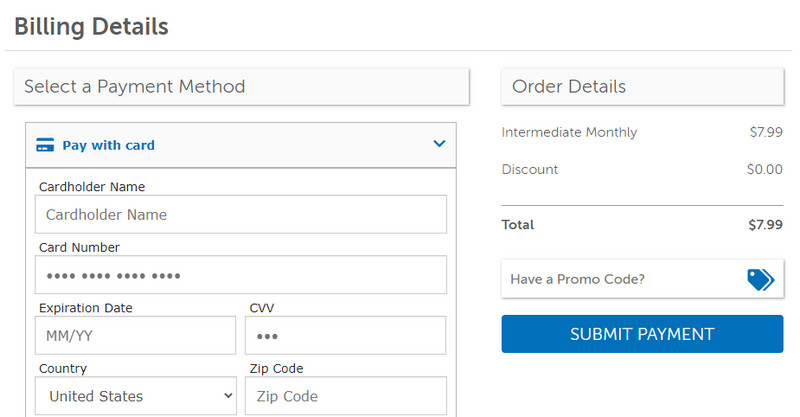This screenshot has height=417, width=800.
Task: Click the Card Number label text
Action: point(79,247)
